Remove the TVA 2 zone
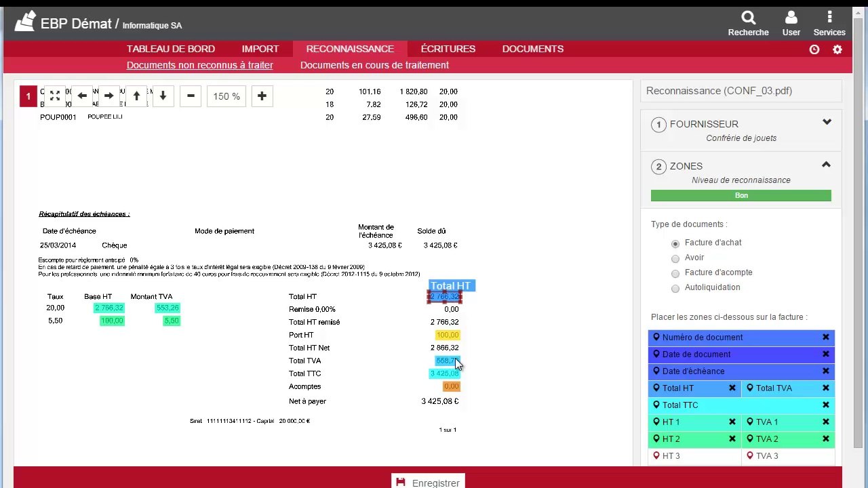Screen dimensions: 868x488 [x=825, y=439]
